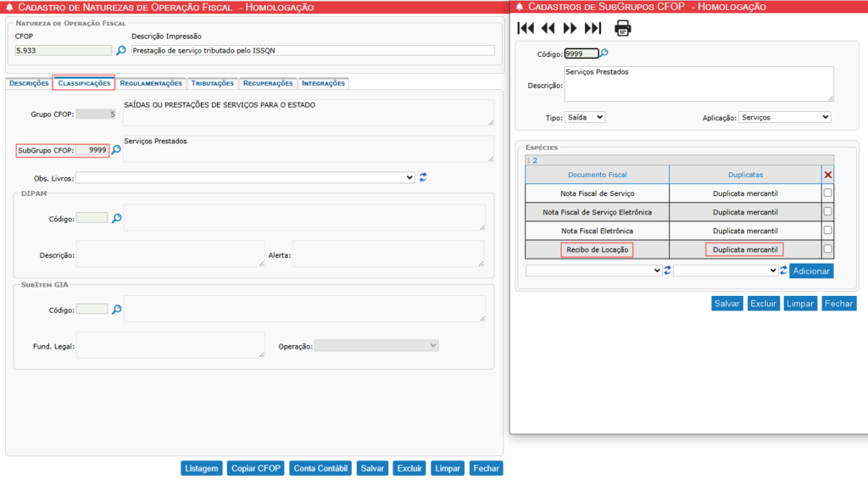Screen dimensions: 868x480
Task: Click the Grupo CFOP field showing 5
Action: (x=96, y=114)
